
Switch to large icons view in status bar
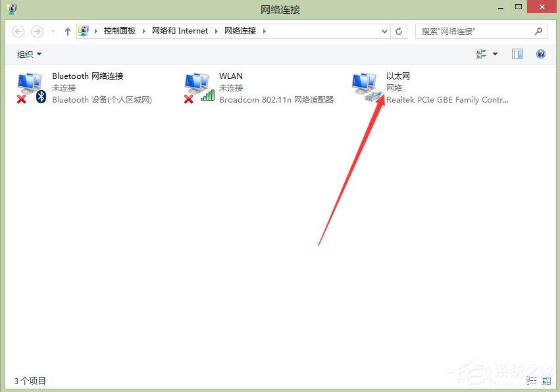point(546,381)
